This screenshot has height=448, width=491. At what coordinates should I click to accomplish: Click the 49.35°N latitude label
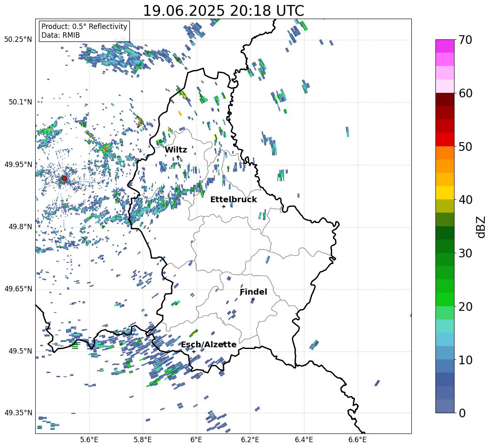tap(18, 413)
